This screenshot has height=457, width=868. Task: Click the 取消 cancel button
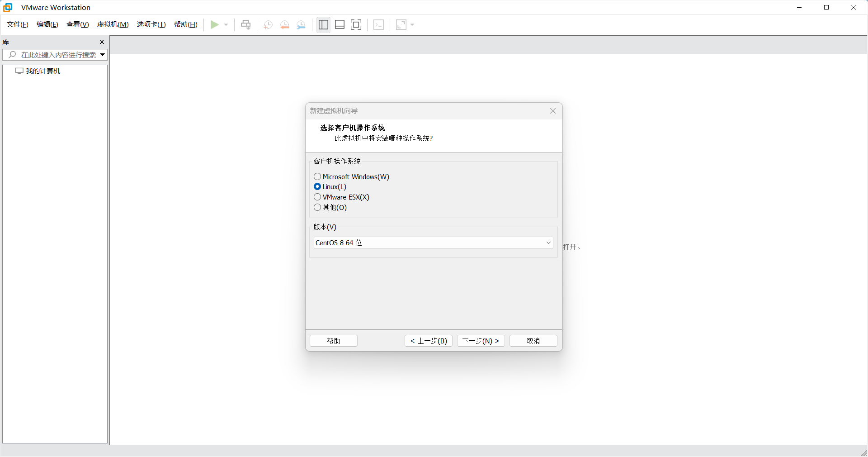pyautogui.click(x=533, y=341)
